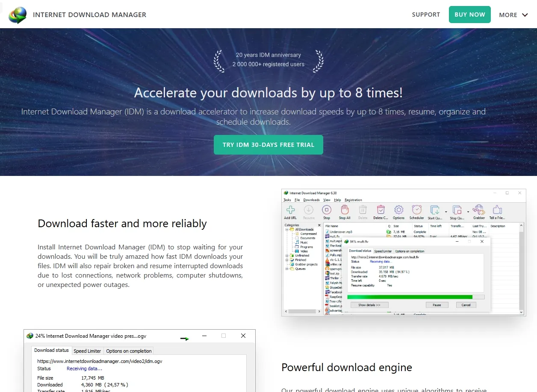Open the Registration menu
This screenshot has height=392, width=537.
click(x=354, y=200)
